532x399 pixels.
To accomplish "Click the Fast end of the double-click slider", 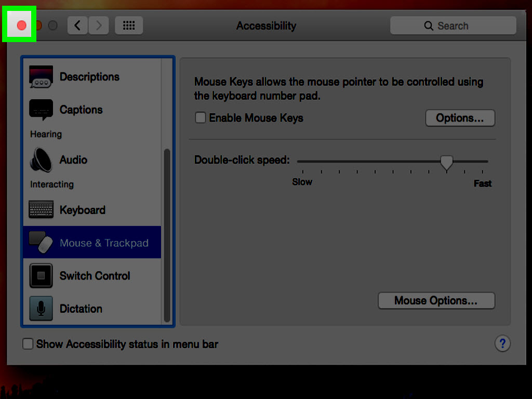I will coord(483,183).
